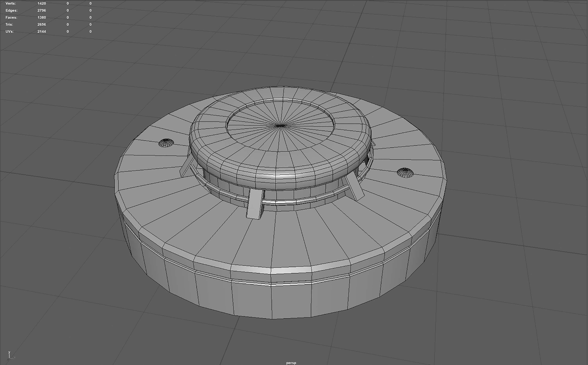The image size is (588, 365).
Task: Click the Verts label in HUD
Action: pyautogui.click(x=11, y=3)
